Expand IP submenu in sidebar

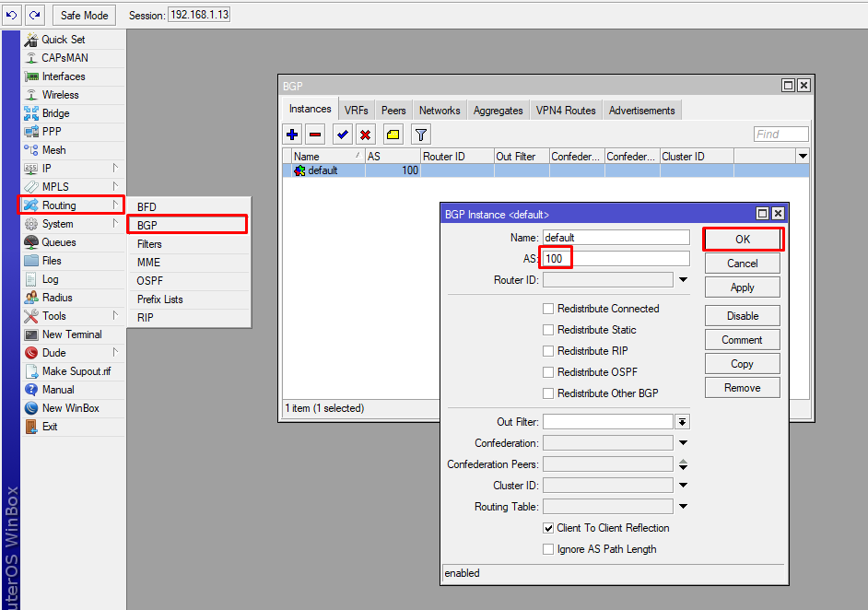click(x=115, y=168)
